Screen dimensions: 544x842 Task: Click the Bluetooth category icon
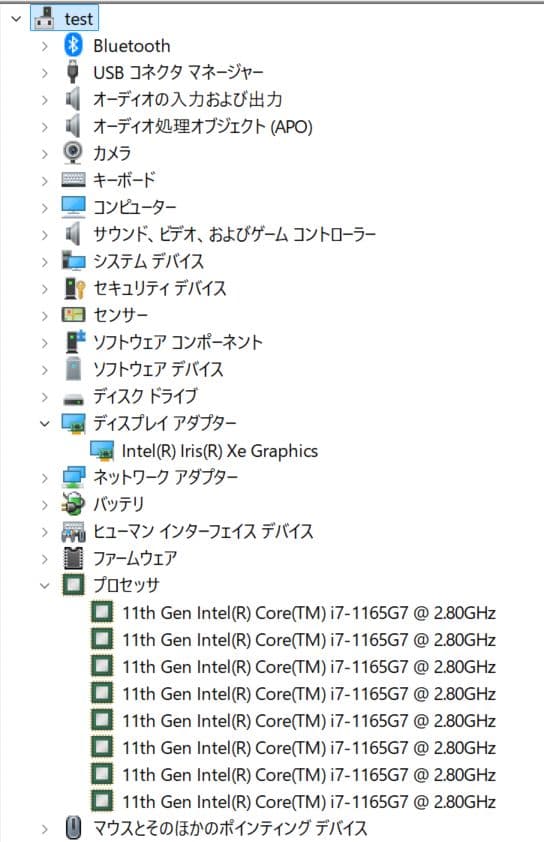point(73,46)
